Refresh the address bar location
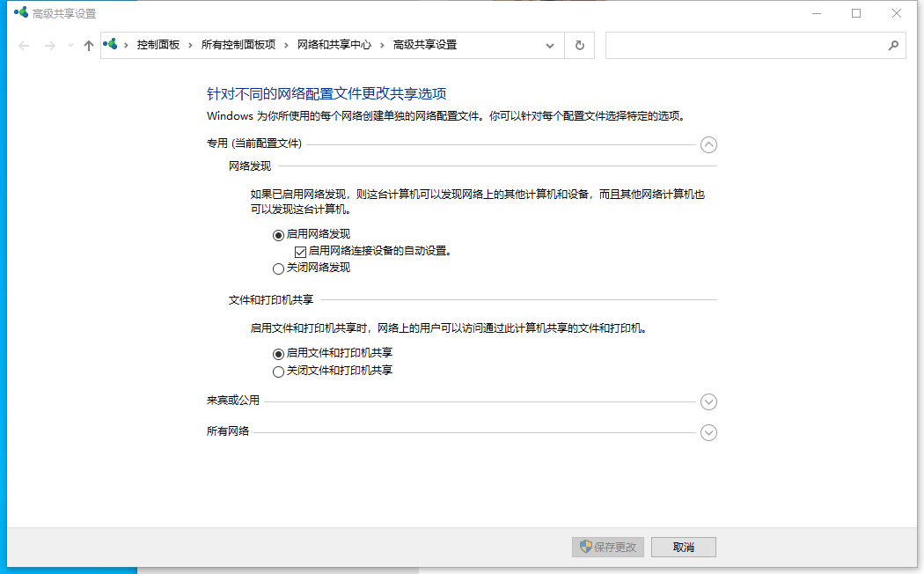 tap(579, 46)
